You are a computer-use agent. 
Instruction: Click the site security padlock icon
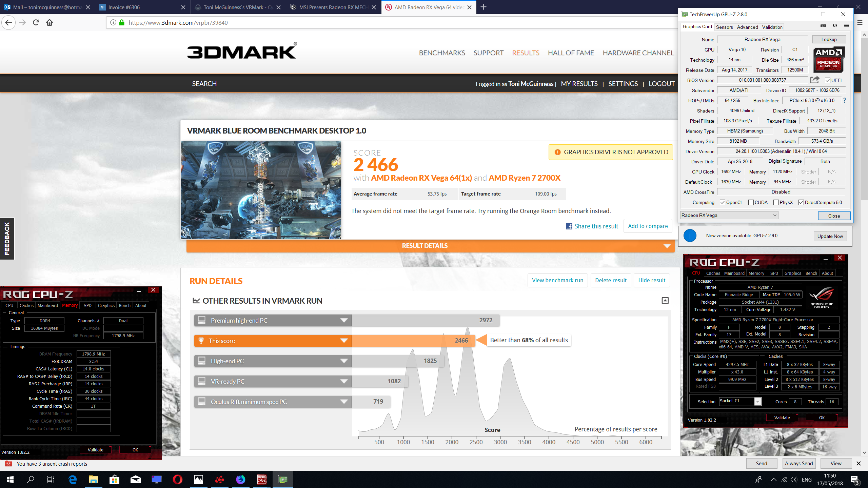pos(122,23)
